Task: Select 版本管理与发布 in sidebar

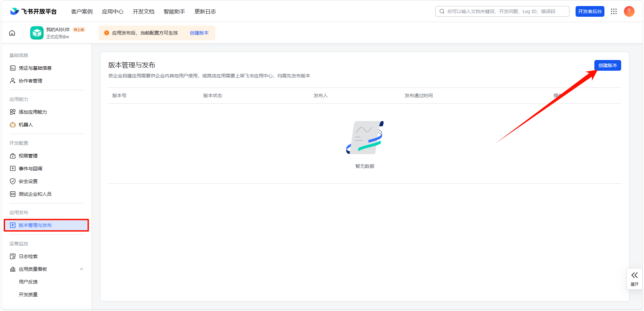Action: coord(46,225)
